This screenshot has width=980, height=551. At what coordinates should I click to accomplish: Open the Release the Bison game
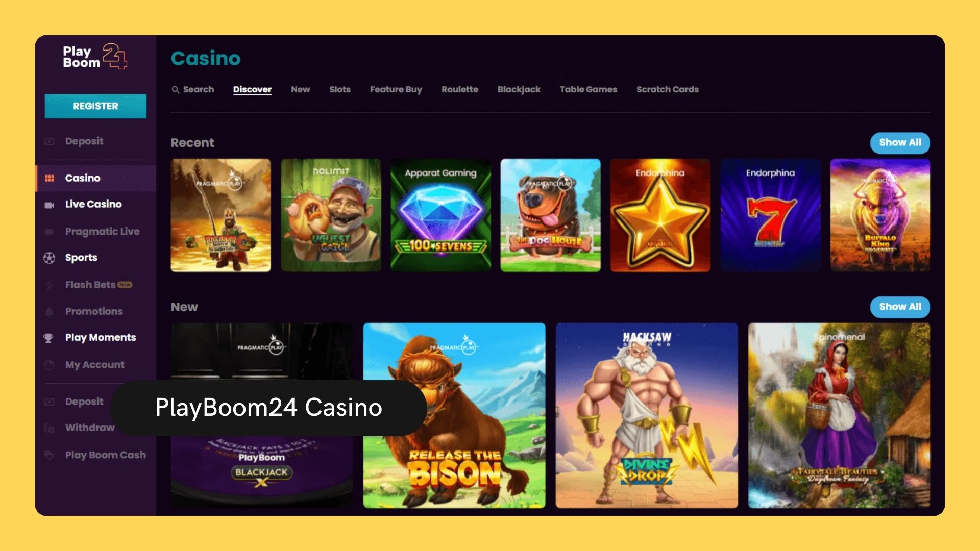pyautogui.click(x=454, y=415)
